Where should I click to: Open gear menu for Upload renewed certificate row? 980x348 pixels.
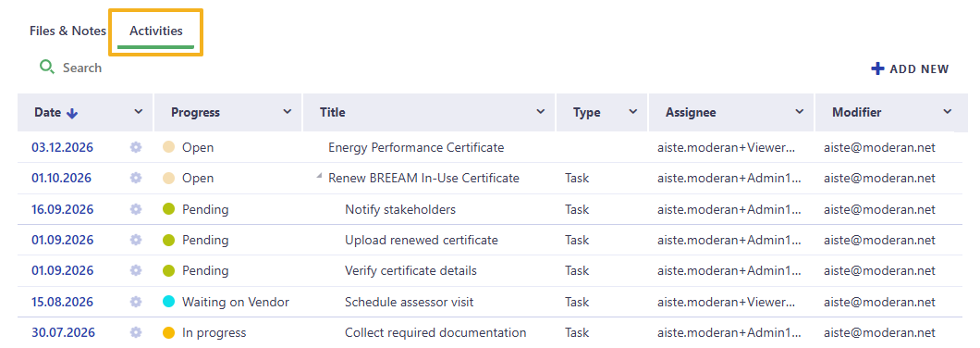point(136,240)
